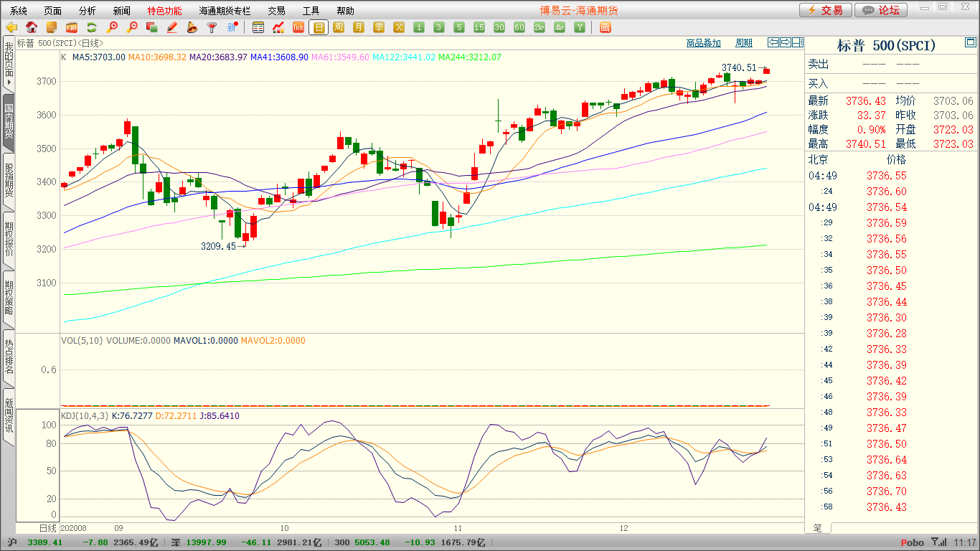
Task: Open the red-green overlapping squares tool
Action: point(152,27)
